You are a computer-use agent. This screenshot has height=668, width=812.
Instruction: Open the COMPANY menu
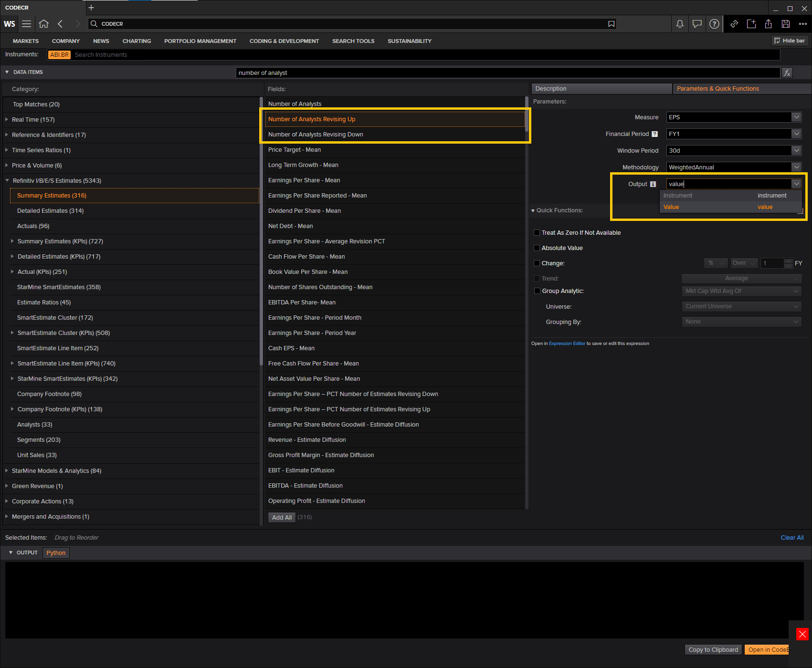[66, 41]
